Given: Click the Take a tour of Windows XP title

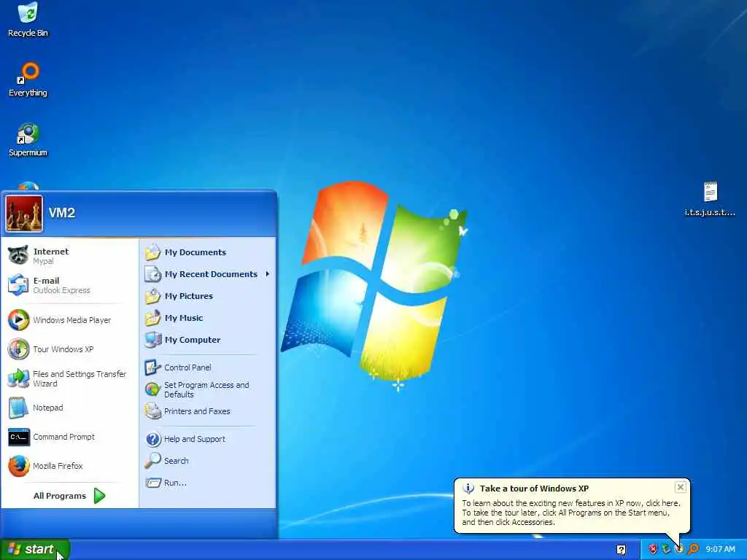Looking at the screenshot, I should [534, 489].
